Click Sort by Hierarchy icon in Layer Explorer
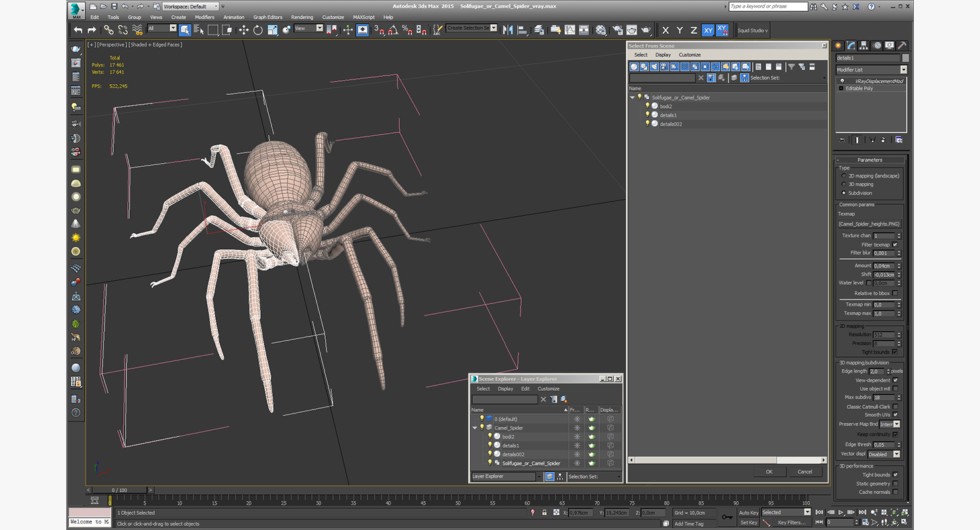The height and width of the screenshot is (530, 980). click(560, 476)
